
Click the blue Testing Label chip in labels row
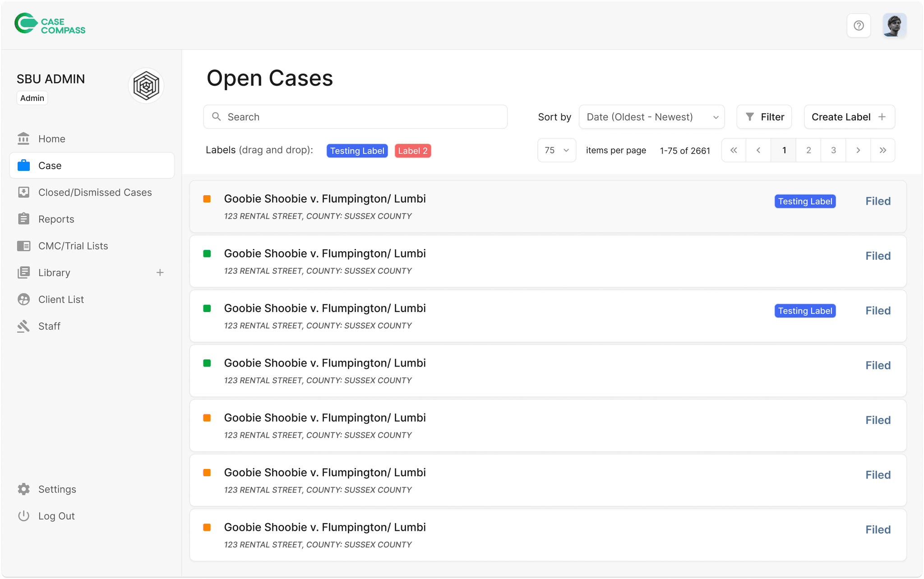pyautogui.click(x=357, y=151)
